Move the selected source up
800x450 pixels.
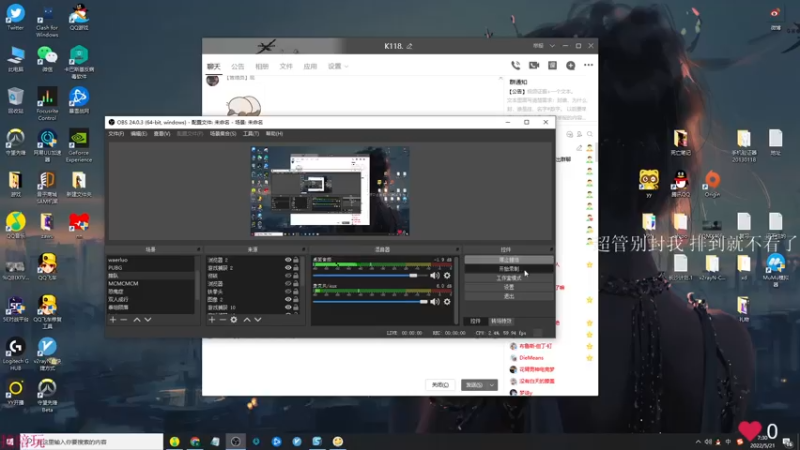click(247, 319)
